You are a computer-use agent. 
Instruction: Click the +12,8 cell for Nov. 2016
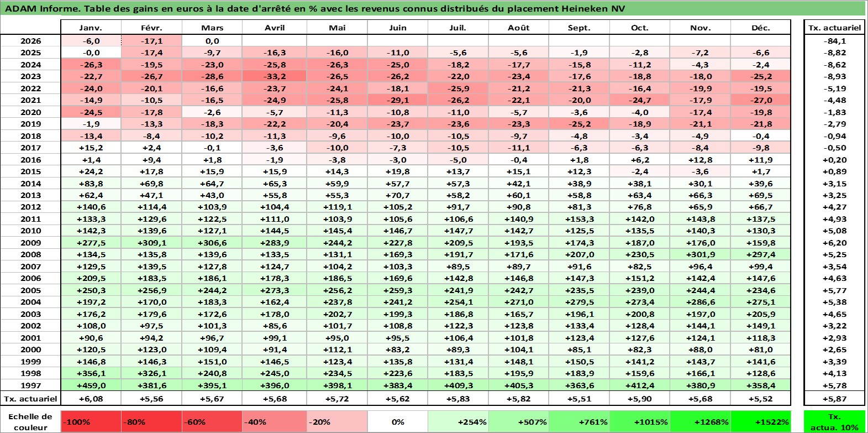pos(700,160)
